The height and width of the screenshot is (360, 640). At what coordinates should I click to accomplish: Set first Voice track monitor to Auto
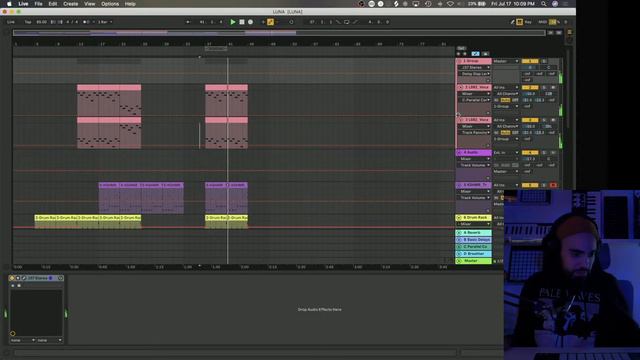(505, 100)
